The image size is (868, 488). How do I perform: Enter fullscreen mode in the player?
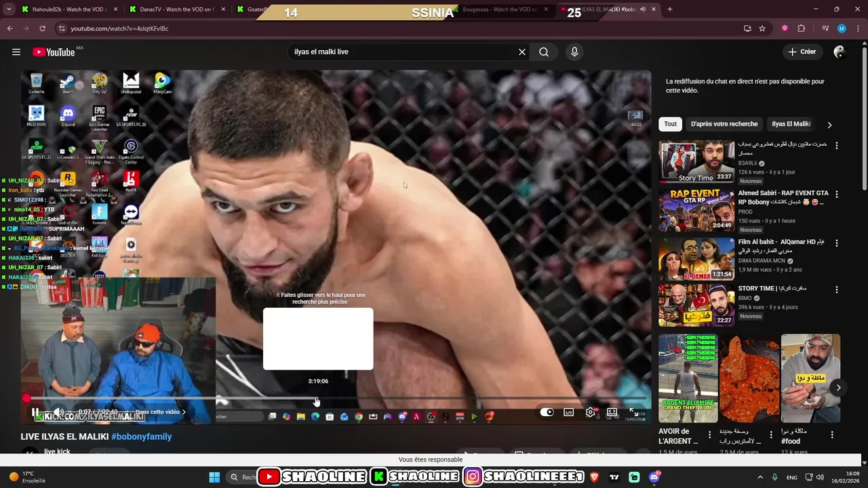point(633,412)
